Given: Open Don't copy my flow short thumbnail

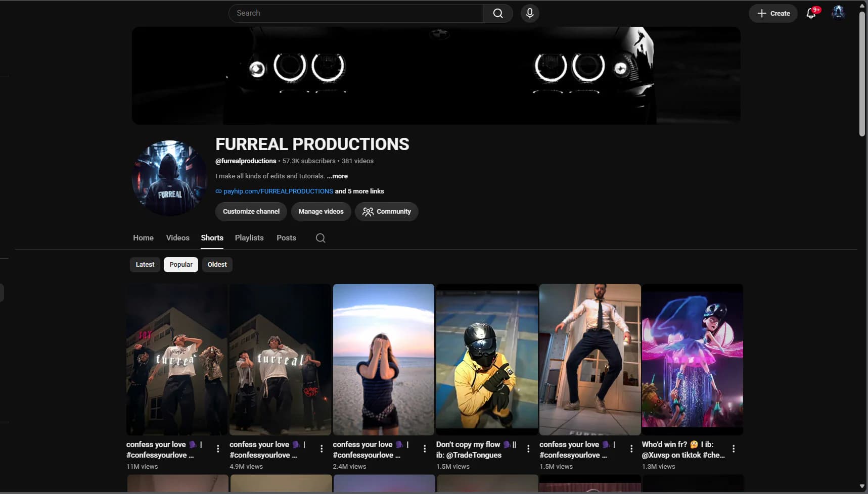Looking at the screenshot, I should click(487, 360).
